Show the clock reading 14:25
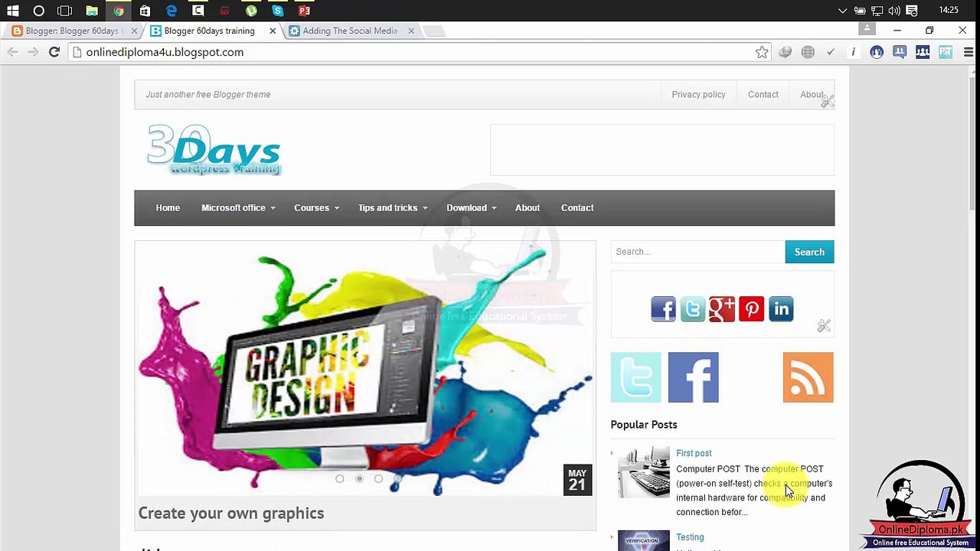 (949, 10)
